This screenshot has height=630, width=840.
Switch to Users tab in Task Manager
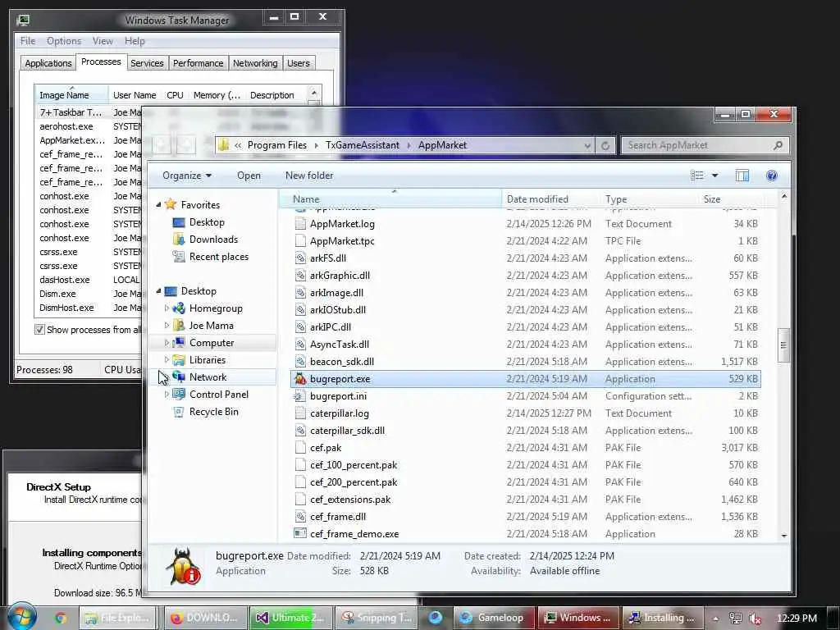click(299, 63)
